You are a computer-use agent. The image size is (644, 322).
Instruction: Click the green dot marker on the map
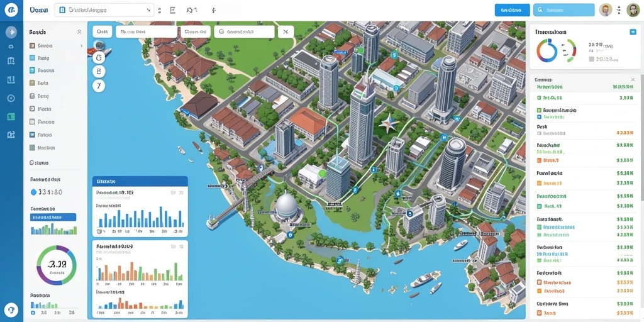322,174
